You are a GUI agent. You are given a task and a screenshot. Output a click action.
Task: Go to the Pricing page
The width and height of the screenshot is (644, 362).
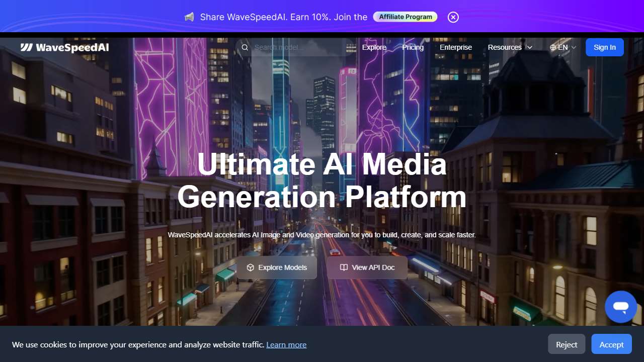(413, 47)
